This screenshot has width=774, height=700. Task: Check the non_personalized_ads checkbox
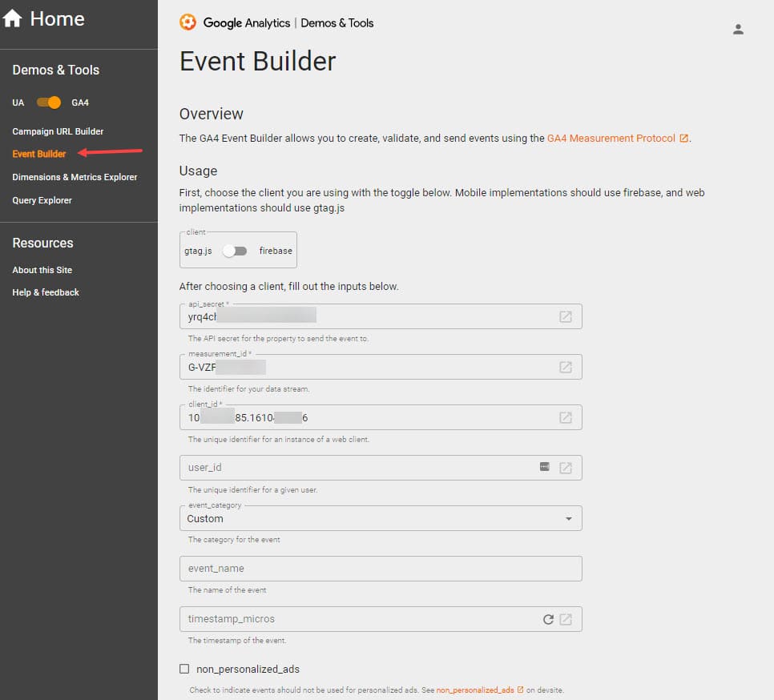184,669
